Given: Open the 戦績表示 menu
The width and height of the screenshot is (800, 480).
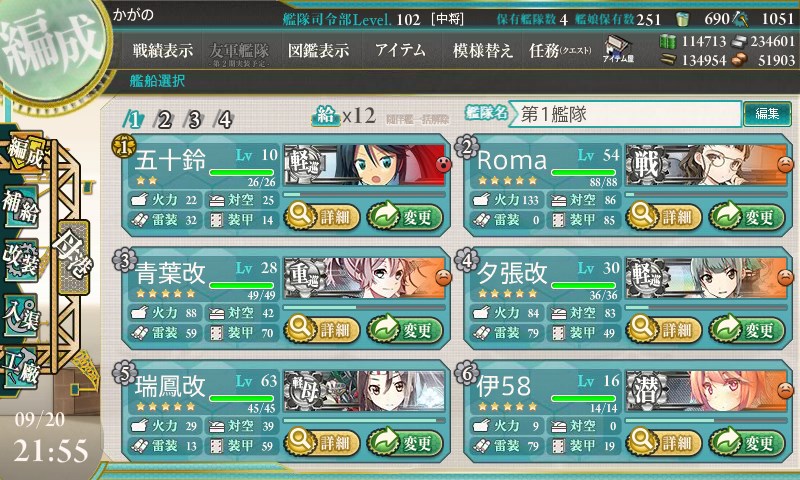Looking at the screenshot, I should click(163, 50).
